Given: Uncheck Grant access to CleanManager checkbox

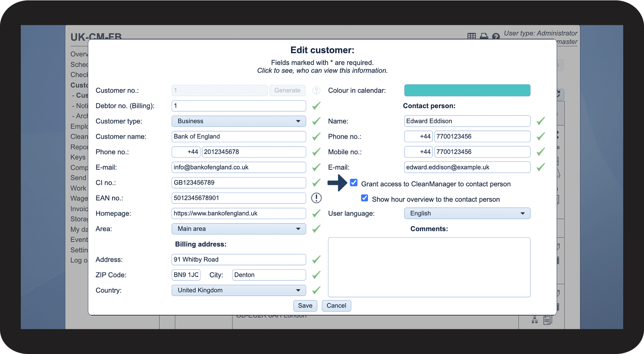Looking at the screenshot, I should 354,183.
